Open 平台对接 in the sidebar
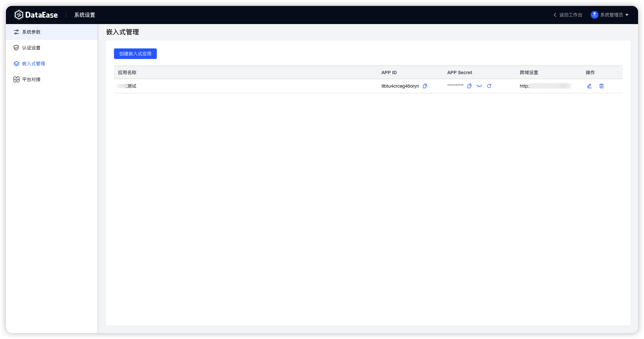 point(52,79)
